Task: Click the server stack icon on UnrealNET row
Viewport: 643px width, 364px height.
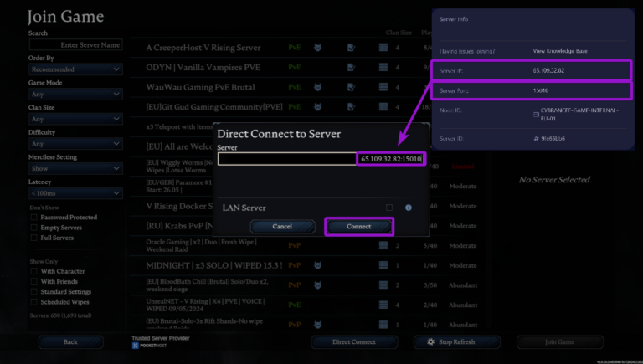Action: (x=383, y=305)
